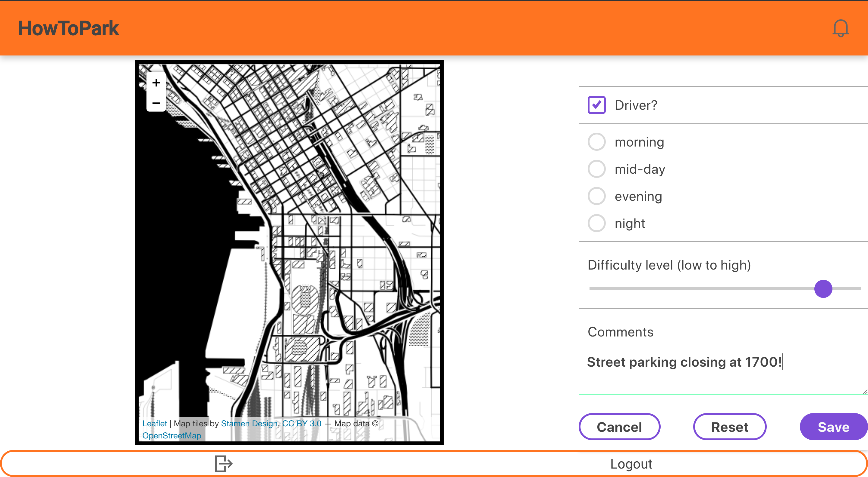Select the night time option
868x477 pixels.
(596, 223)
